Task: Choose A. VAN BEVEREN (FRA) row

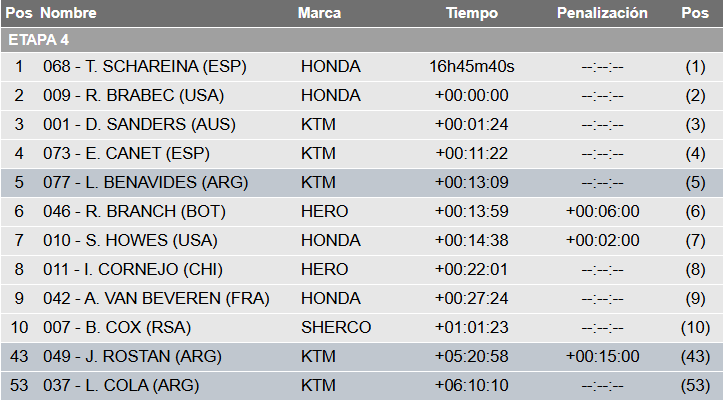Action: coord(156,299)
